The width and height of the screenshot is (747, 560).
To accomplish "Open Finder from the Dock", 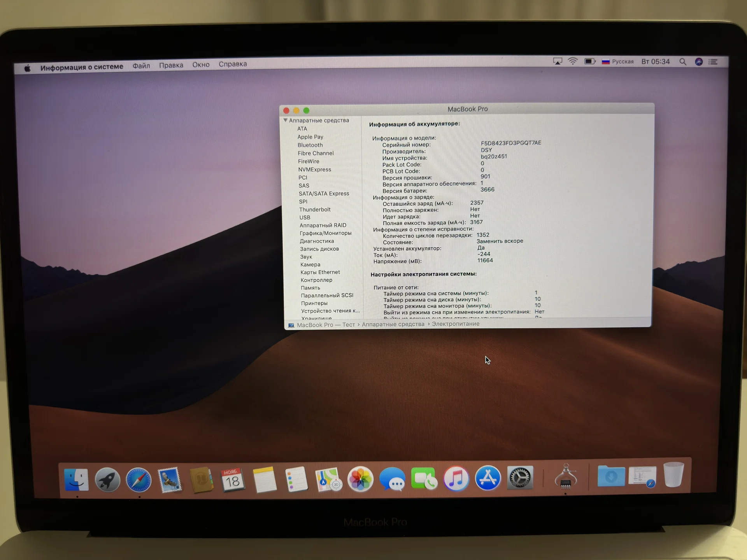I will 76,479.
